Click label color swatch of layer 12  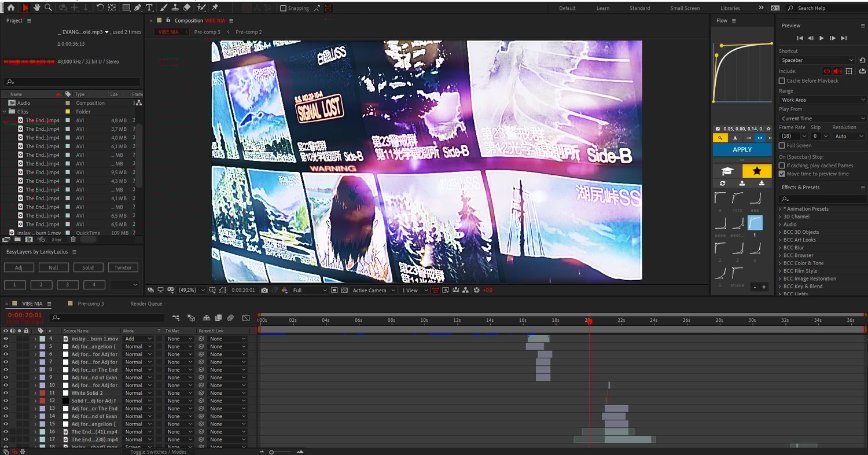pyautogui.click(x=42, y=401)
